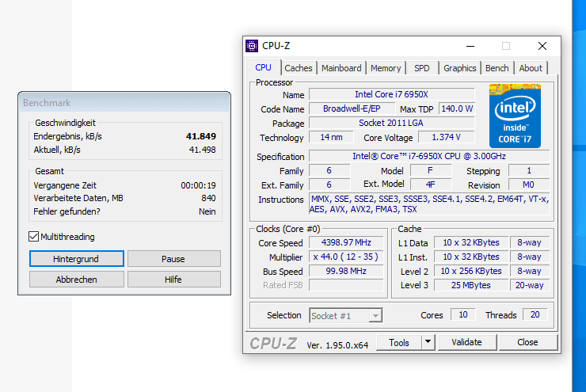Switch to the Bench tab

497,68
